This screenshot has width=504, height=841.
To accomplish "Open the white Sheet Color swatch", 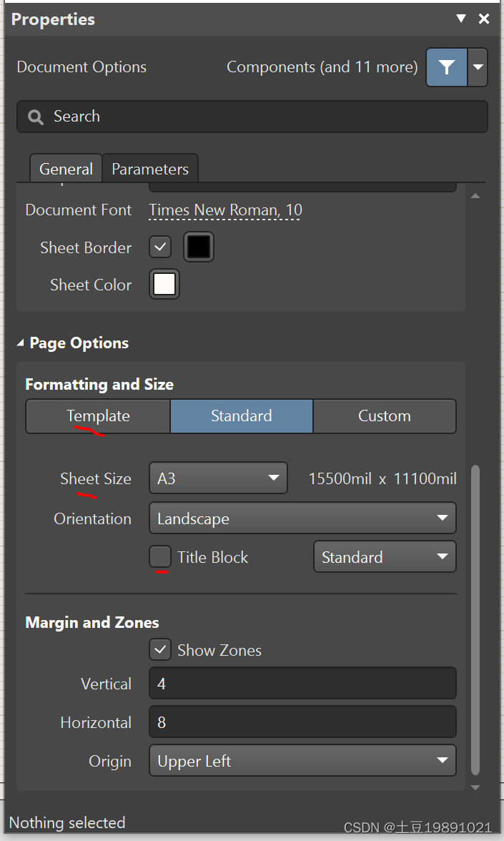I will click(x=164, y=285).
